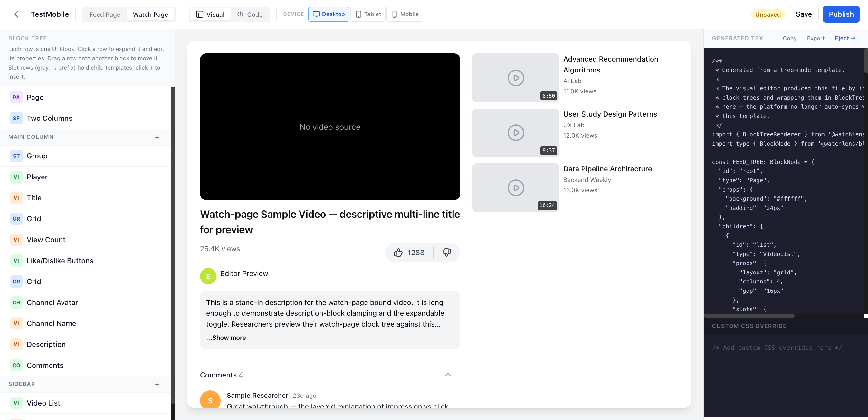Click the VI badge on the View Count row
This screenshot has height=420, width=868.
pos(16,240)
